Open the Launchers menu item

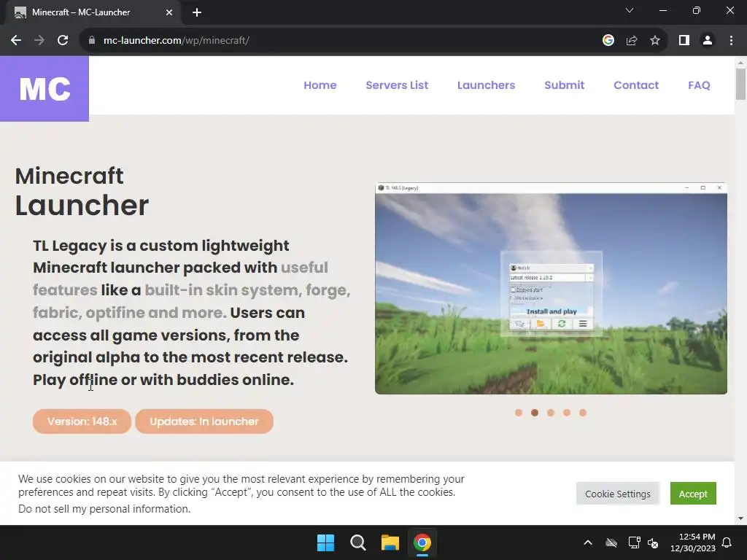click(486, 85)
